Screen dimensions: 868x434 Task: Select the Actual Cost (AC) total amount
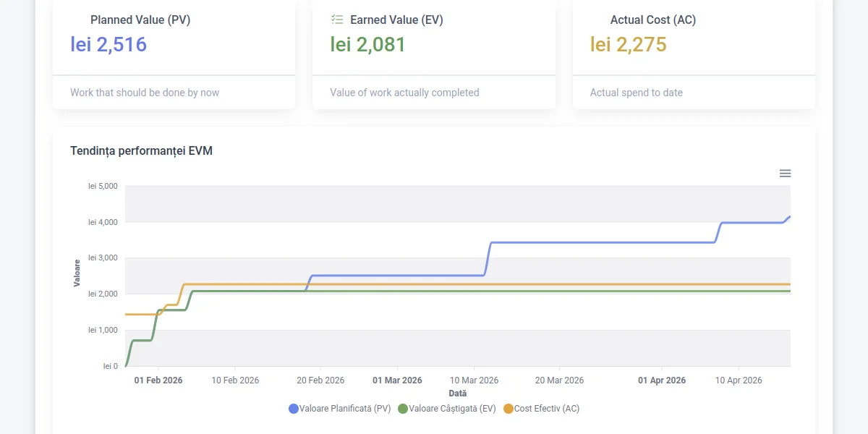coord(629,43)
